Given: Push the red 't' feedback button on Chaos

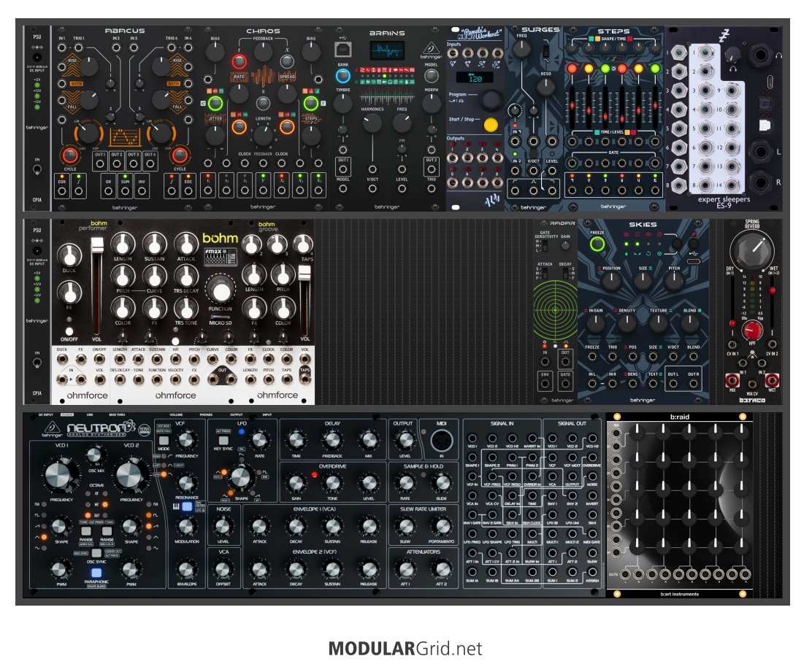Looking at the screenshot, I should click(239, 61).
